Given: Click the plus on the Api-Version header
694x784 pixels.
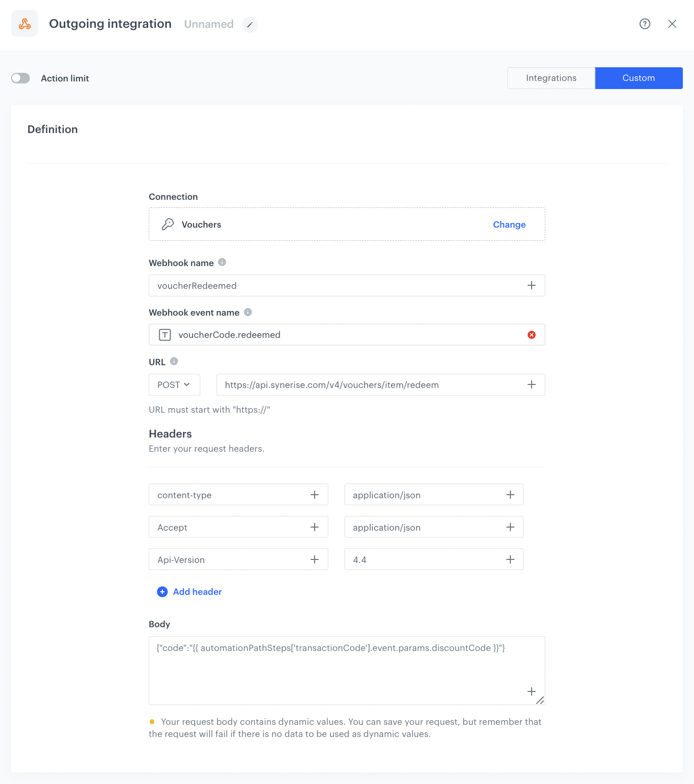Looking at the screenshot, I should tap(315, 559).
